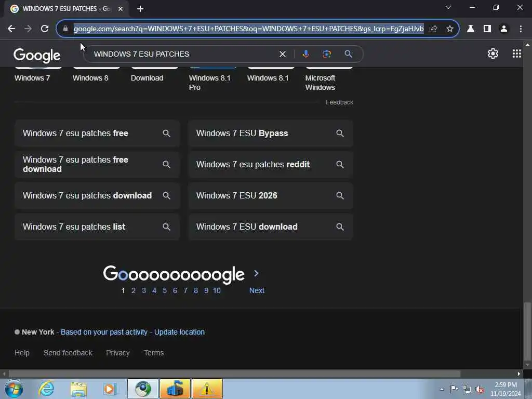Click the network tray icon
This screenshot has width=532, height=399.
(467, 390)
